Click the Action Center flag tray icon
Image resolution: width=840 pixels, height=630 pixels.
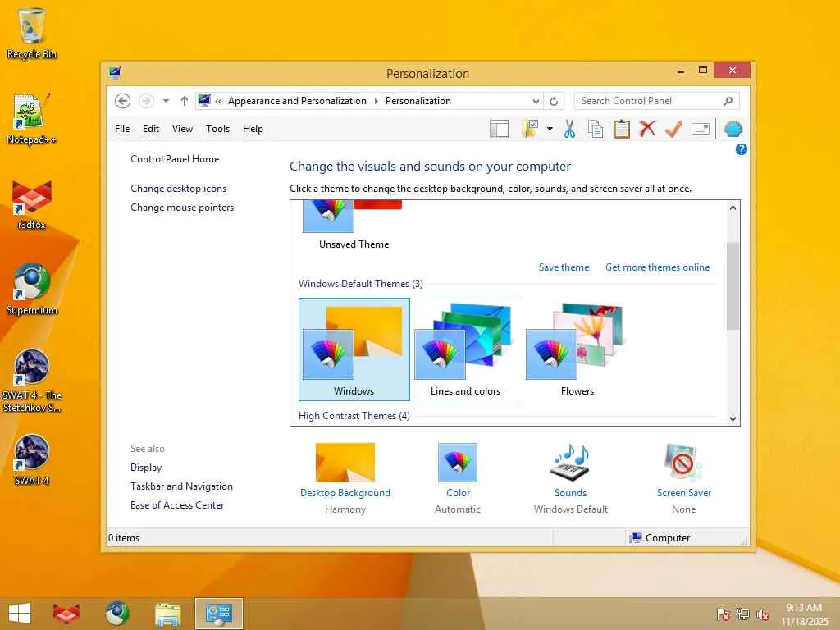(724, 614)
